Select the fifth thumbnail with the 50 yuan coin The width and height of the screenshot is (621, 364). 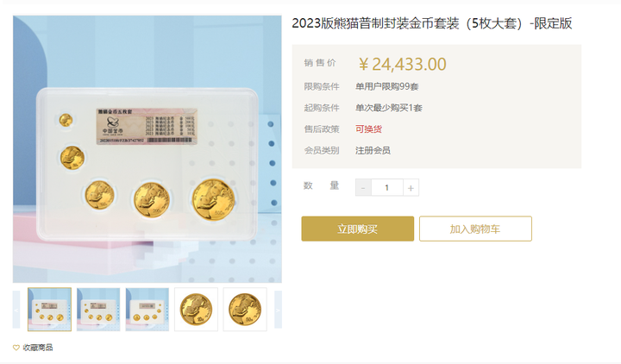(245, 310)
